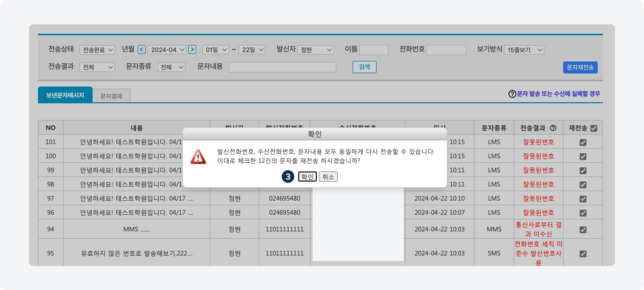Screen dimensions: 644x290
Task: Uncheck resend checkbox for row 94
Action: tap(583, 230)
